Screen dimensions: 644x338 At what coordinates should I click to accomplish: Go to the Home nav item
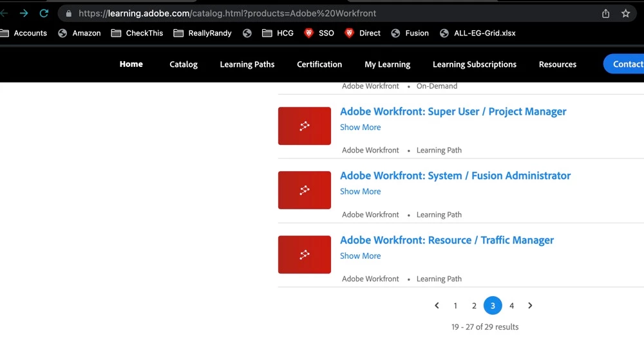tap(131, 64)
